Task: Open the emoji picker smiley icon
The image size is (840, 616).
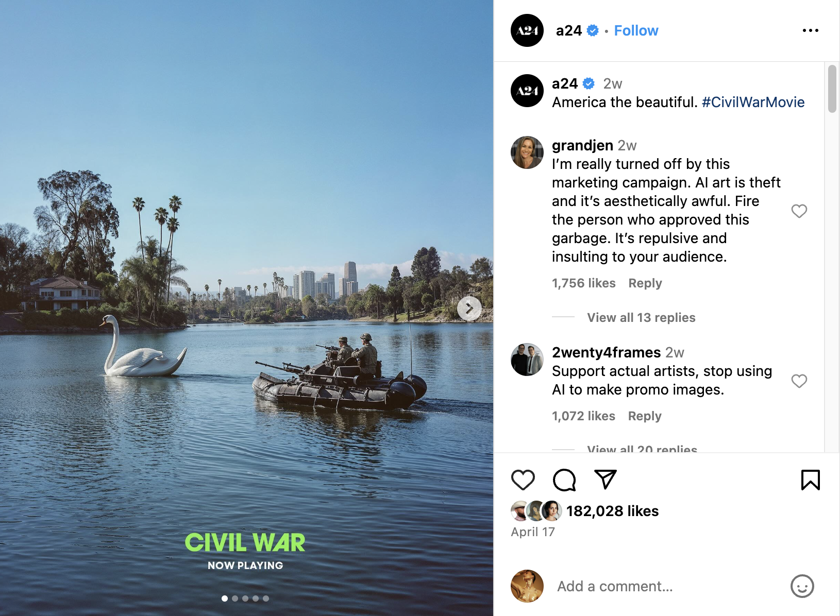Action: [802, 586]
